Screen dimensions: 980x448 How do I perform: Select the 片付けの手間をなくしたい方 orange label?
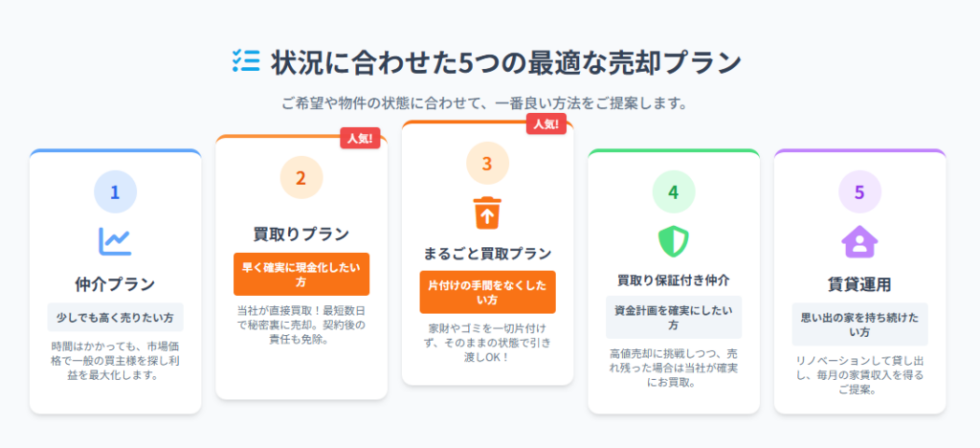pos(487,292)
